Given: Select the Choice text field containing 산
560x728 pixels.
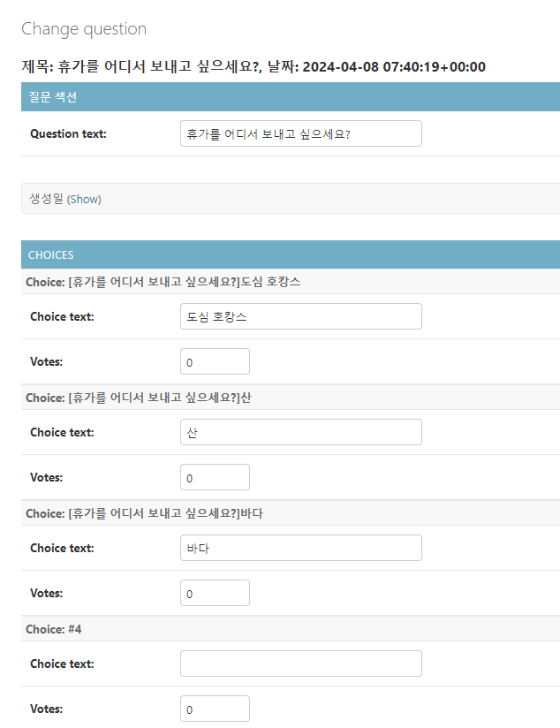Looking at the screenshot, I should [x=300, y=432].
